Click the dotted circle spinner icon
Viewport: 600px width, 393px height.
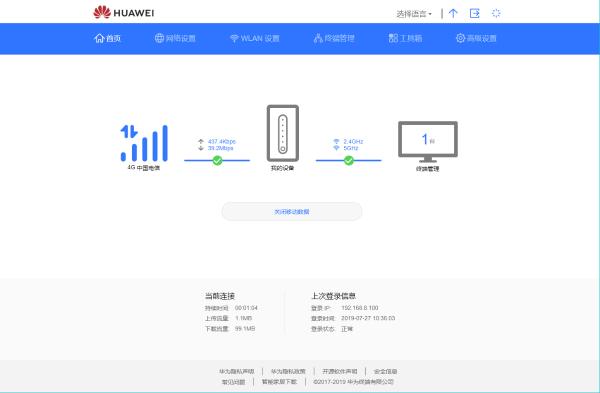(x=496, y=13)
